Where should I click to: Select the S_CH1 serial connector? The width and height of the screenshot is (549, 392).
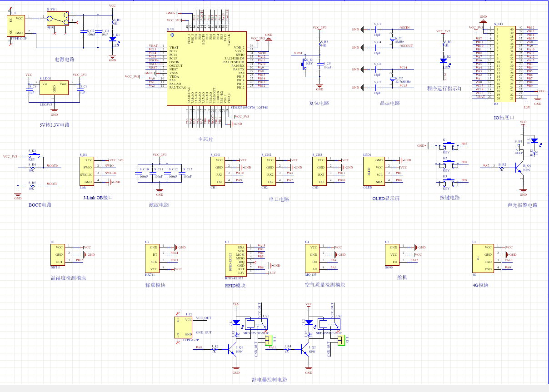tap(219, 171)
